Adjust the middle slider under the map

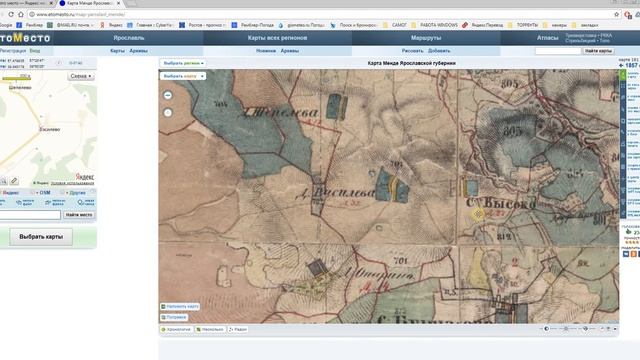(x=566, y=329)
